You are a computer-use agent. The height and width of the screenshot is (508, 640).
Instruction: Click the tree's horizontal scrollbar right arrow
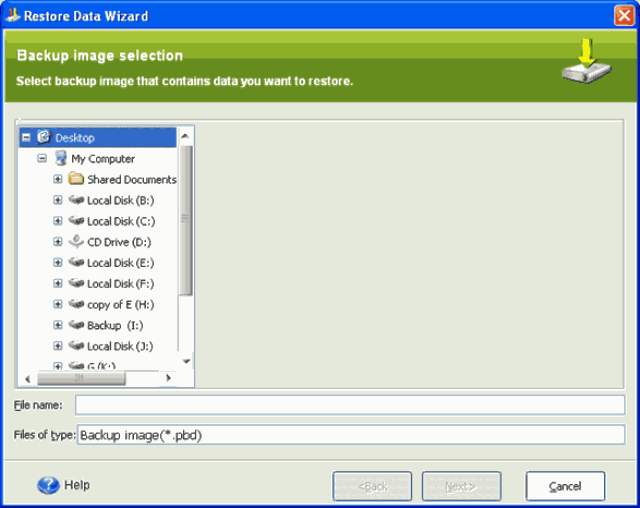pyautogui.click(x=168, y=379)
